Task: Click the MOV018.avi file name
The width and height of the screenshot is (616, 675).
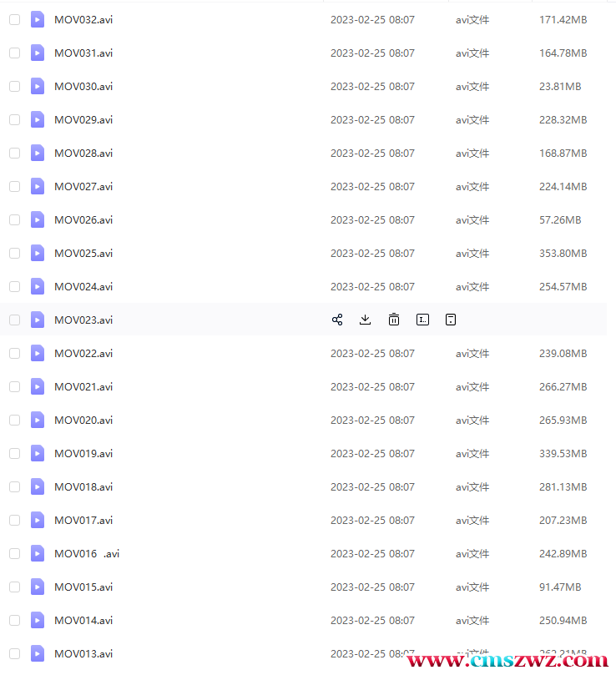Action: (83, 486)
